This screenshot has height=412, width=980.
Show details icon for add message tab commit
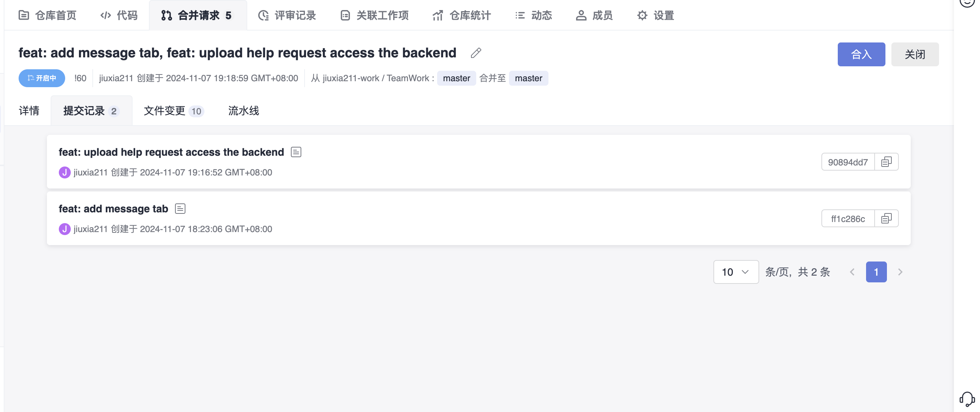click(x=180, y=209)
